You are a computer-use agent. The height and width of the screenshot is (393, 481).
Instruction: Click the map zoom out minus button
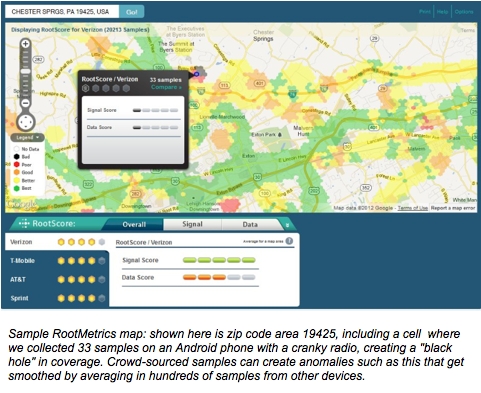(25, 103)
